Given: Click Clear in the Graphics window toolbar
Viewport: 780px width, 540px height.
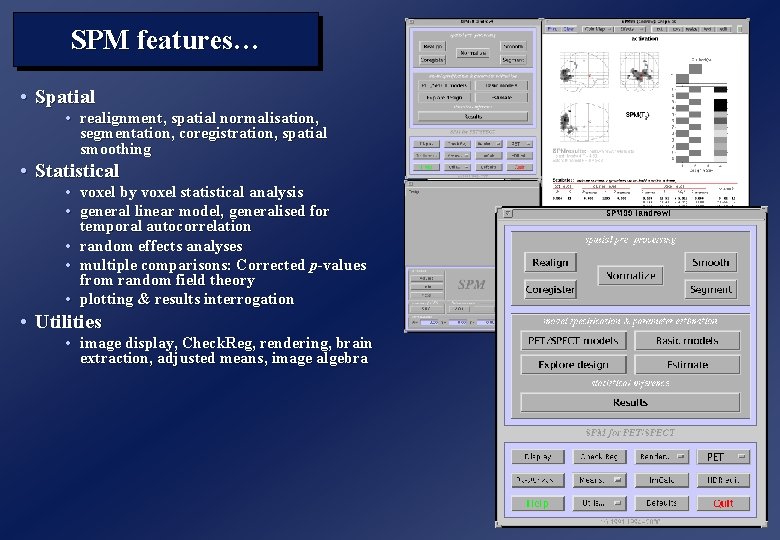Looking at the screenshot, I should (568, 29).
